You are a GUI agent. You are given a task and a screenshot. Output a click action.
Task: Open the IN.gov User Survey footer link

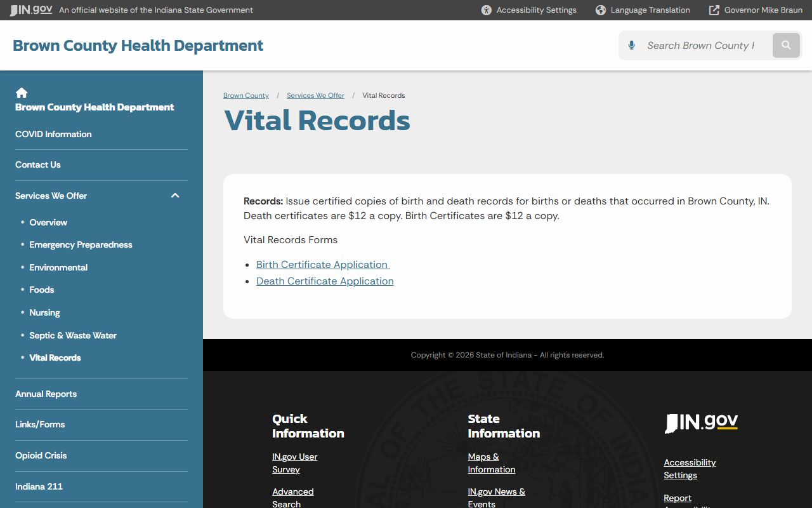[x=294, y=463]
